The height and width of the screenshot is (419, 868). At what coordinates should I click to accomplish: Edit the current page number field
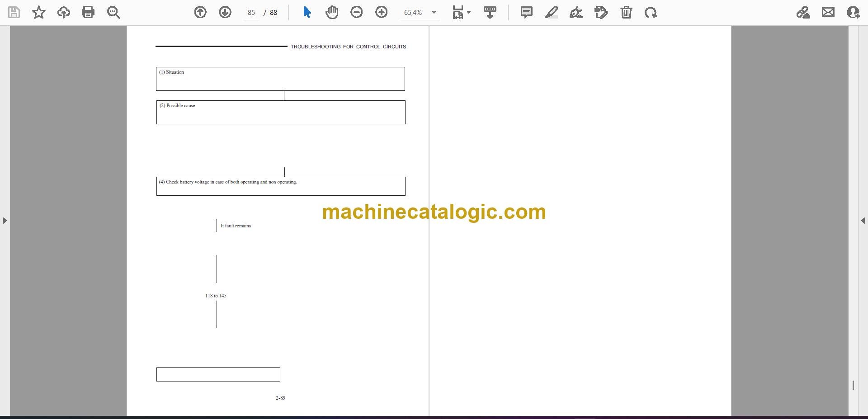(x=251, y=13)
